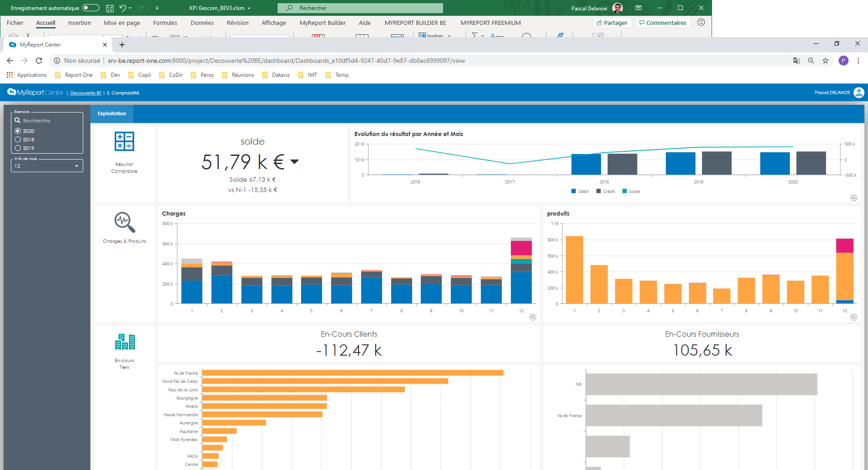Click the browser address bar URL

286,61
